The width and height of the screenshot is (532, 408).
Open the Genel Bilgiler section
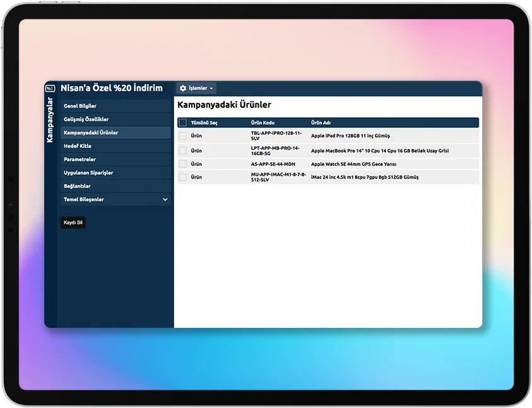click(80, 106)
